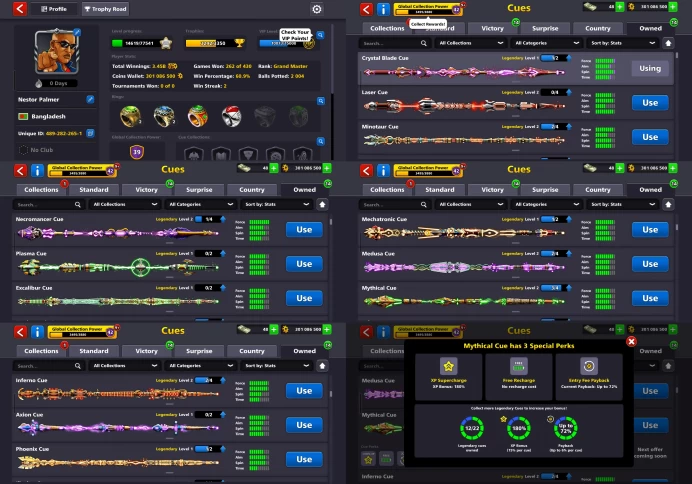The height and width of the screenshot is (484, 692).
Task: Click the No Club label
Action: tap(41, 150)
